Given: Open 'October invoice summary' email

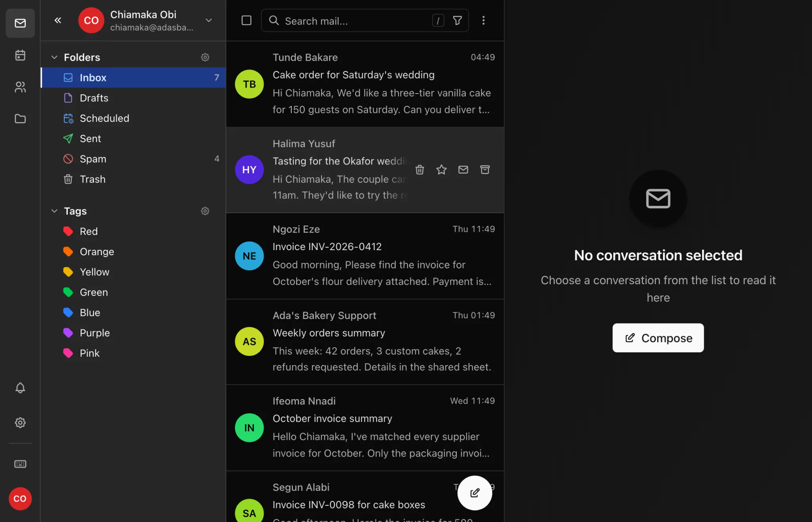Looking at the screenshot, I should [365, 428].
